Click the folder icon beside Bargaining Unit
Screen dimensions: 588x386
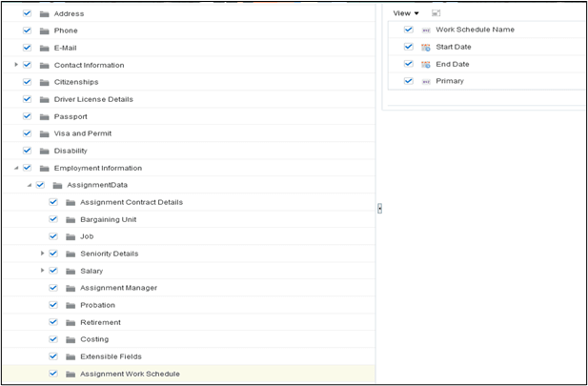(x=71, y=219)
